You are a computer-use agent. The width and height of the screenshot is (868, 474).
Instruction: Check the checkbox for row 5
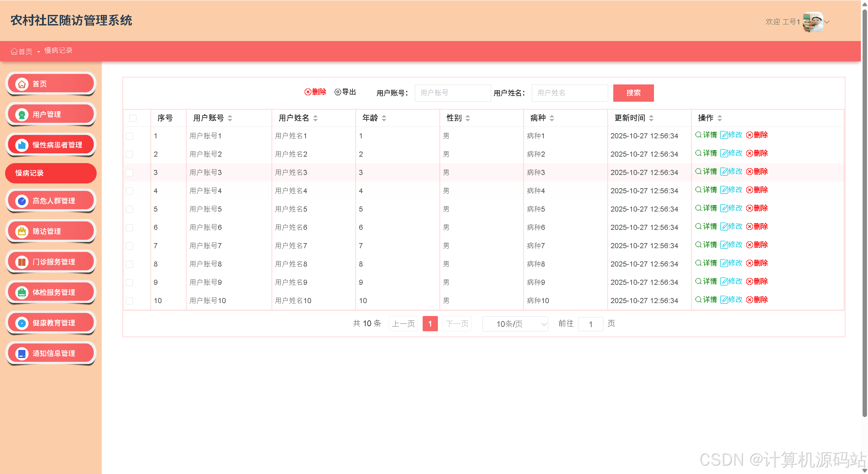coord(129,209)
